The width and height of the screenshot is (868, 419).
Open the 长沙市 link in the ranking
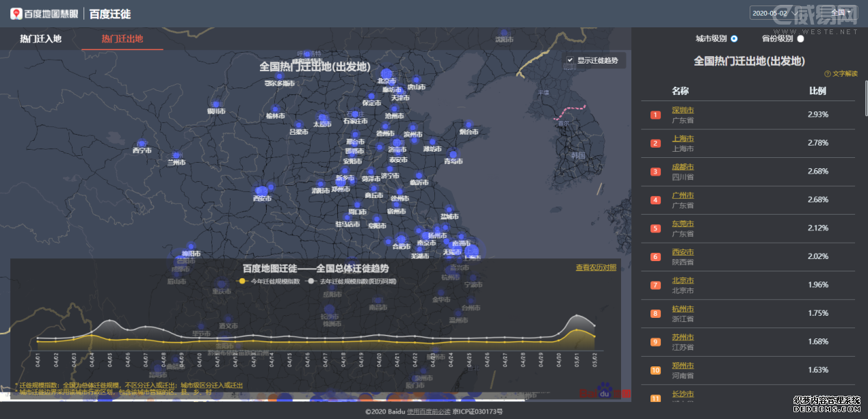[x=683, y=394]
